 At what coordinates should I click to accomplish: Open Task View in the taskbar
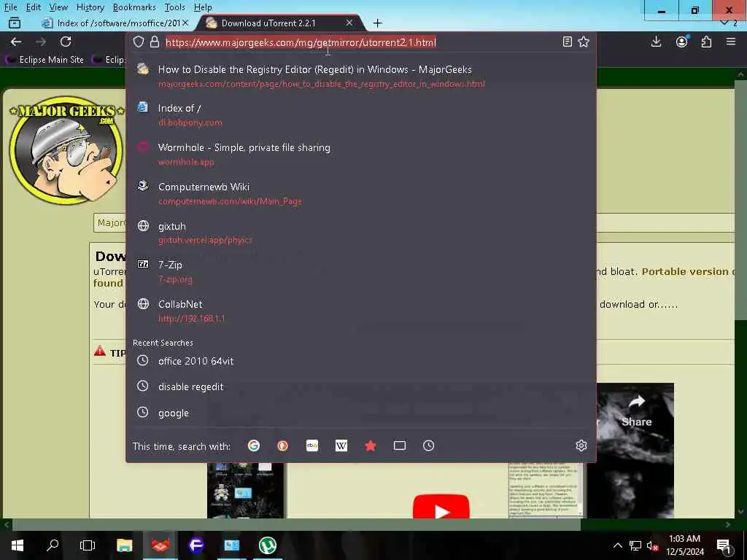pos(88,545)
